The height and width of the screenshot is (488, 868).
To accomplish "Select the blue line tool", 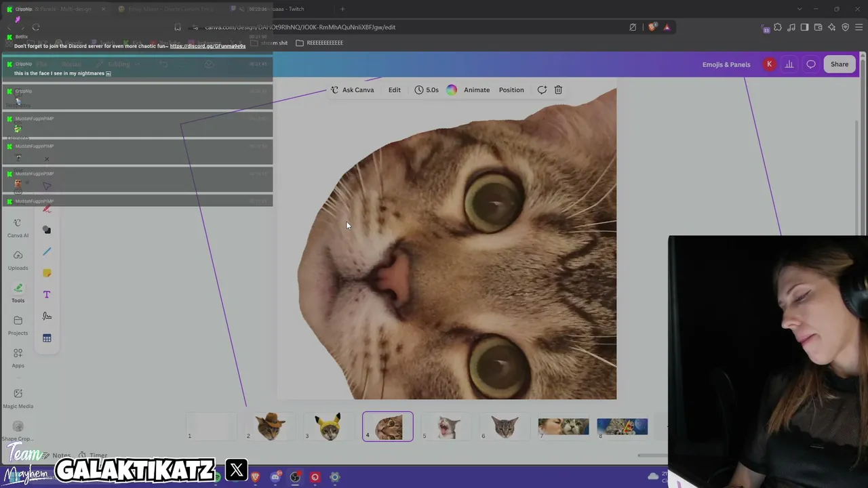I will 47,251.
